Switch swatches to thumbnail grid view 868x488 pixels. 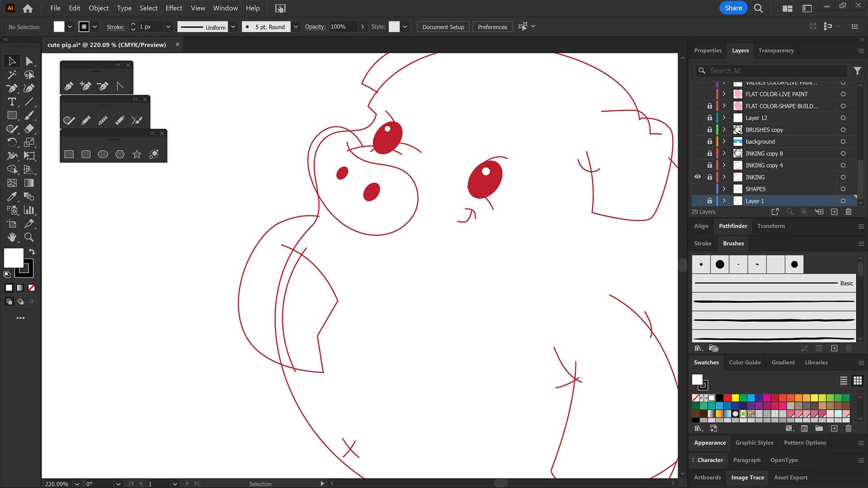[x=858, y=380]
